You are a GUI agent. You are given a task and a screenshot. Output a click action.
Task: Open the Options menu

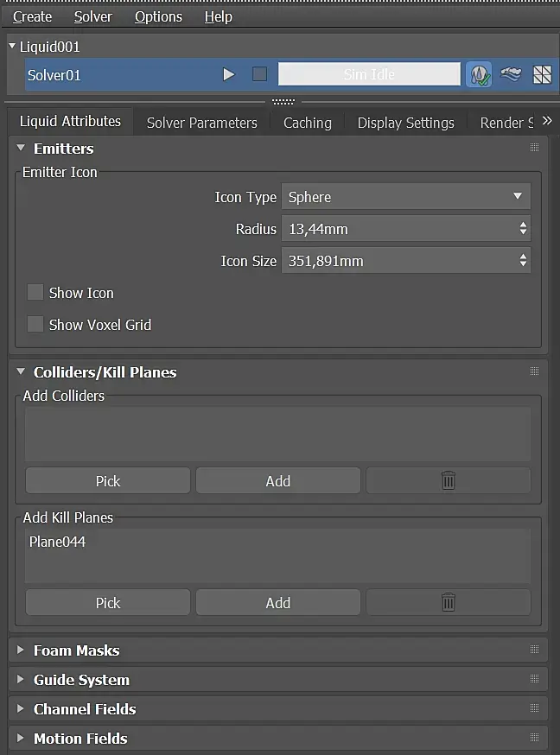(x=158, y=16)
